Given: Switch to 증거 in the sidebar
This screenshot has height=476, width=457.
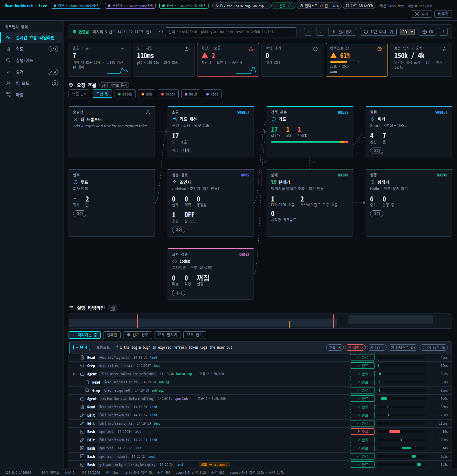Looking at the screenshot, I should tap(32, 72).
